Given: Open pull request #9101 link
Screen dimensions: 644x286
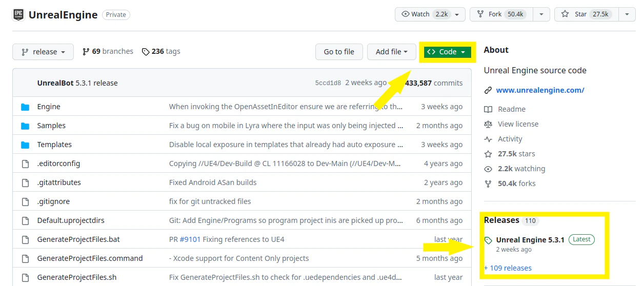Looking at the screenshot, I should click(x=190, y=239).
